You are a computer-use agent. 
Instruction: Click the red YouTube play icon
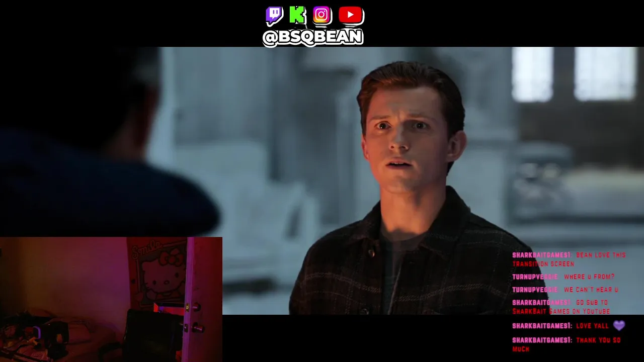(350, 15)
